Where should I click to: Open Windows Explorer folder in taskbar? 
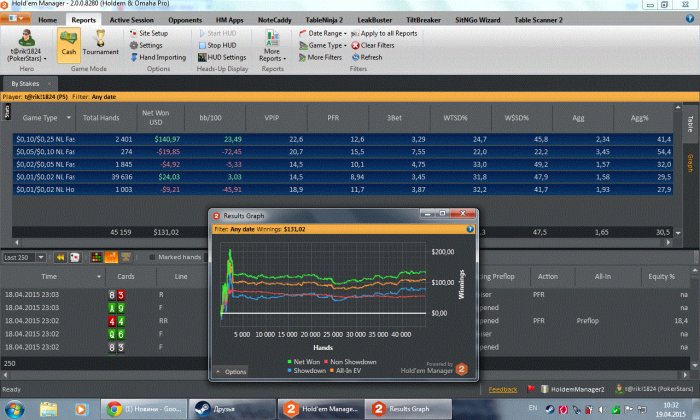click(48, 409)
